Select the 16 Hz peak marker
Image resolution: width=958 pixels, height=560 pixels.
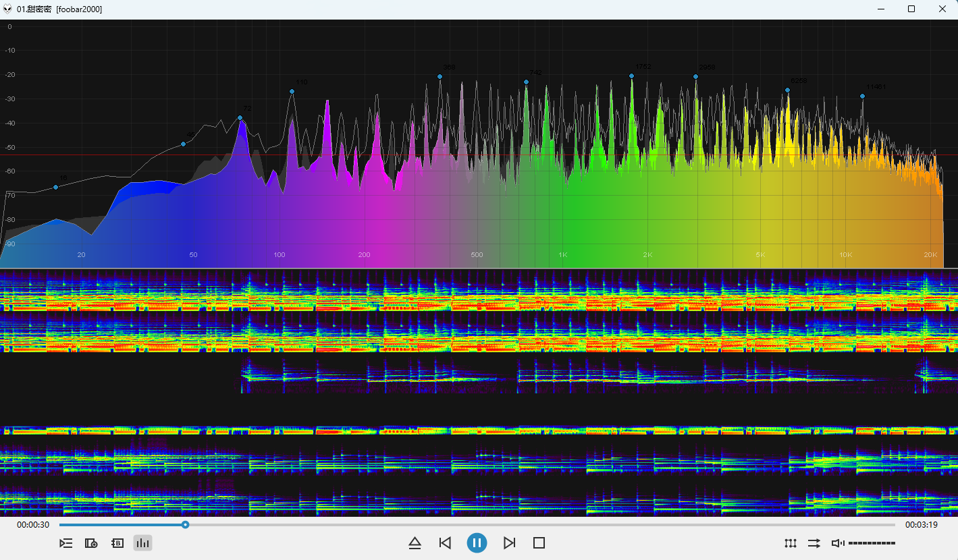(x=55, y=187)
